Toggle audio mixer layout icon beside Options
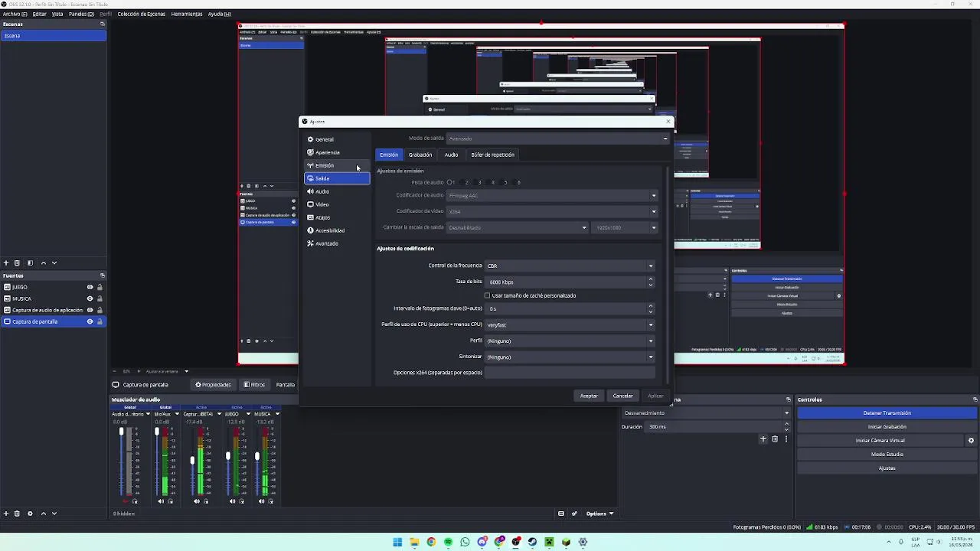Screen dimensions: 980x551 [561, 514]
